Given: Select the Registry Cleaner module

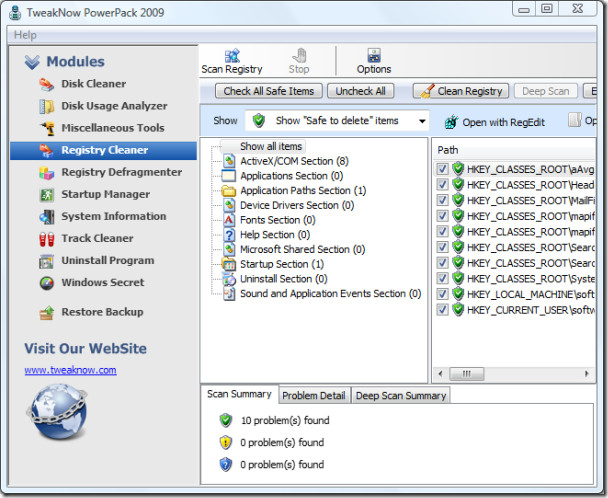Looking at the screenshot, I should [103, 150].
